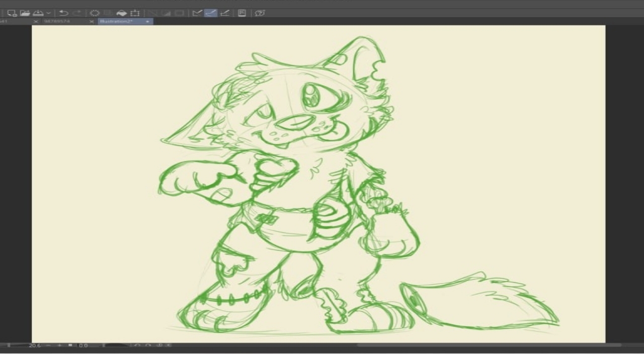
Task: Click the Save icon in toolbar
Action: [38, 13]
